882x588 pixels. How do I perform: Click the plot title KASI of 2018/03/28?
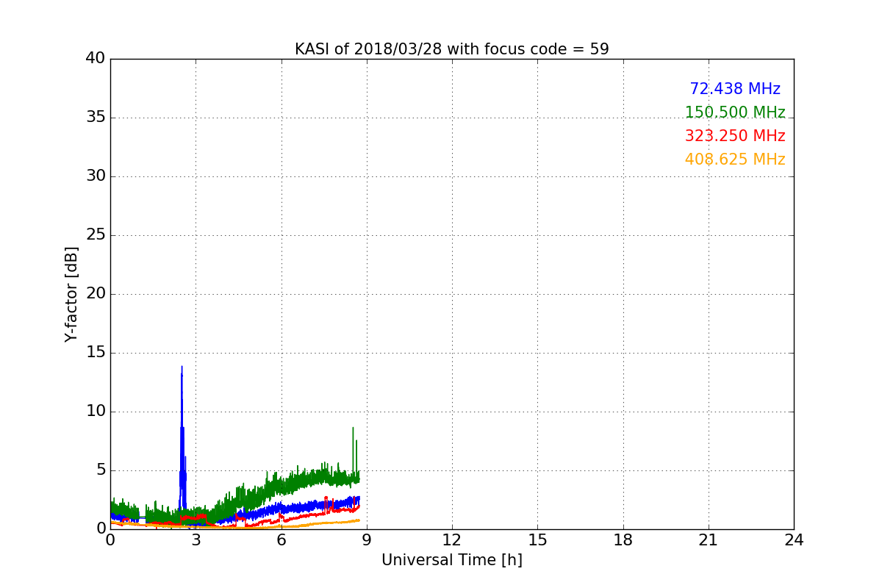451,49
